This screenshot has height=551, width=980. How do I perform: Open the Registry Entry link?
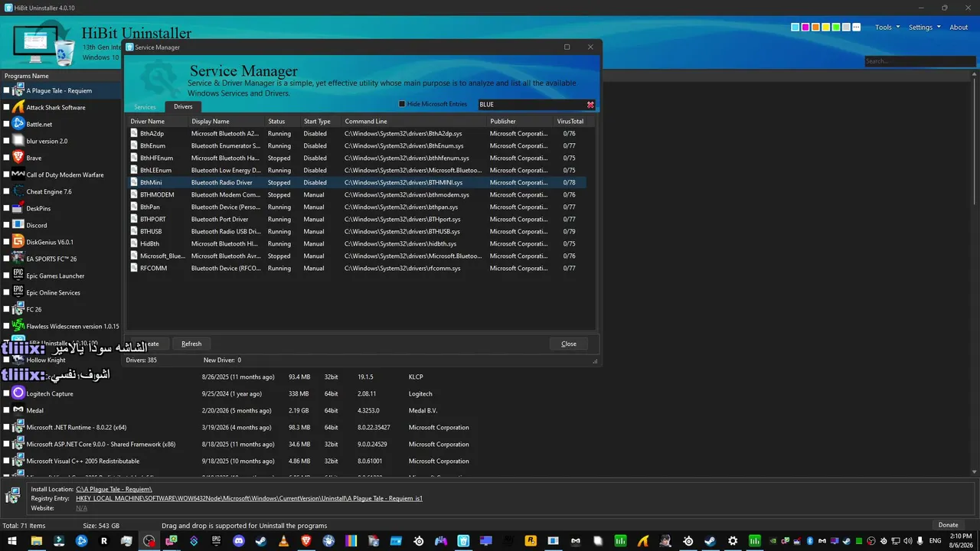click(249, 498)
